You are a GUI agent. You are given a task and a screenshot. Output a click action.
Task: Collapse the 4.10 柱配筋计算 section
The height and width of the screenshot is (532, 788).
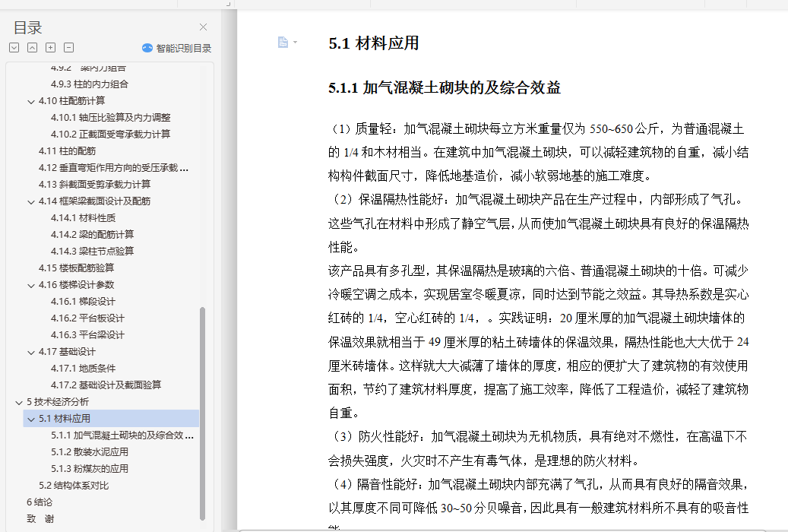click(x=31, y=102)
